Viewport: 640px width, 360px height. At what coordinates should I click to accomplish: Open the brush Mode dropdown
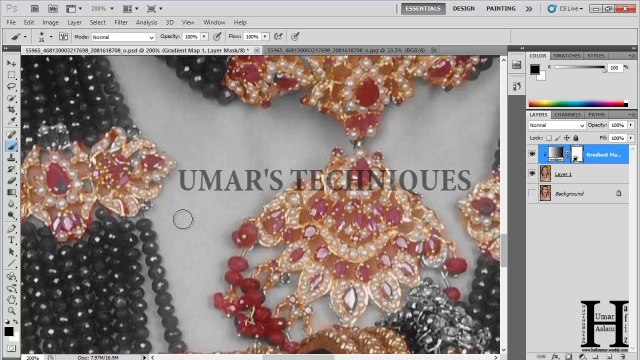pos(123,37)
